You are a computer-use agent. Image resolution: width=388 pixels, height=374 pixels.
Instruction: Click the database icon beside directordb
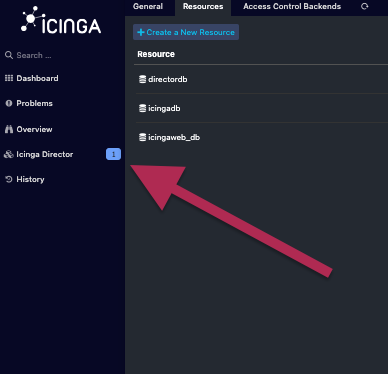142,79
